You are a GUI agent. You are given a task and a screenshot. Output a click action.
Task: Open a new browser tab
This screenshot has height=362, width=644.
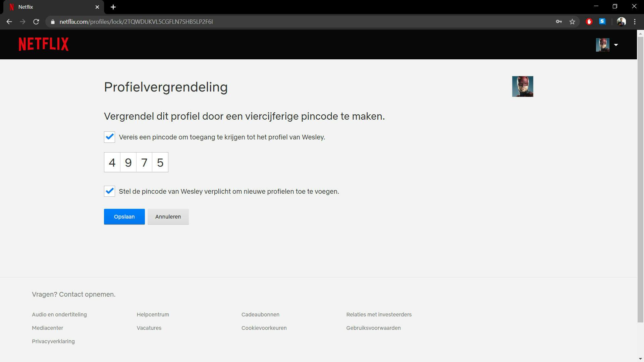pyautogui.click(x=113, y=7)
